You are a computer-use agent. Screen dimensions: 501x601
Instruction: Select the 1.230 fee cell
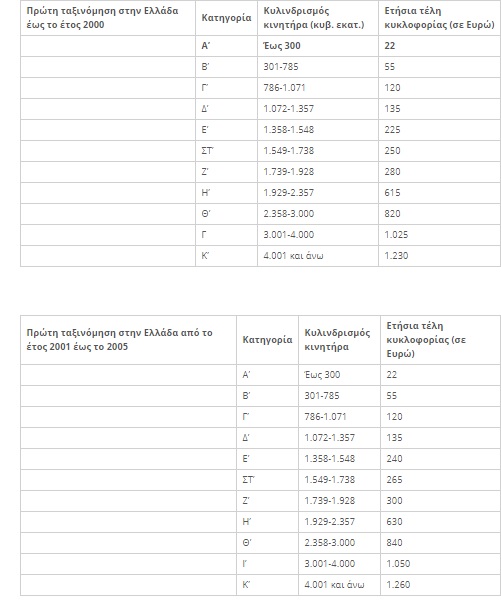(x=439, y=256)
